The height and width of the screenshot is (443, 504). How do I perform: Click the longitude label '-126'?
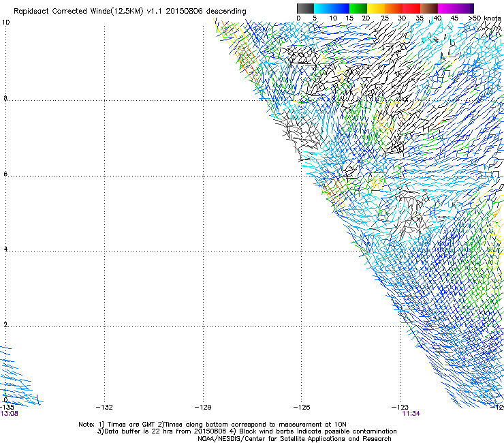[x=302, y=408]
